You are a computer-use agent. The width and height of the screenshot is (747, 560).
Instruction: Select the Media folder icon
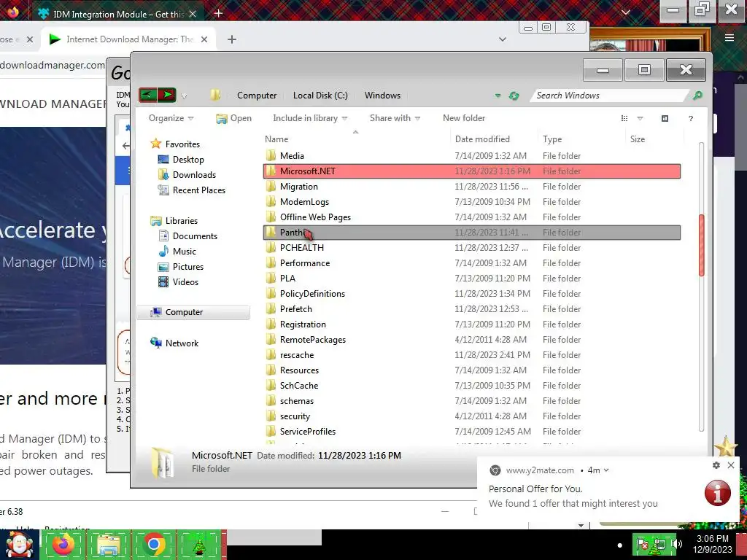[271, 156]
